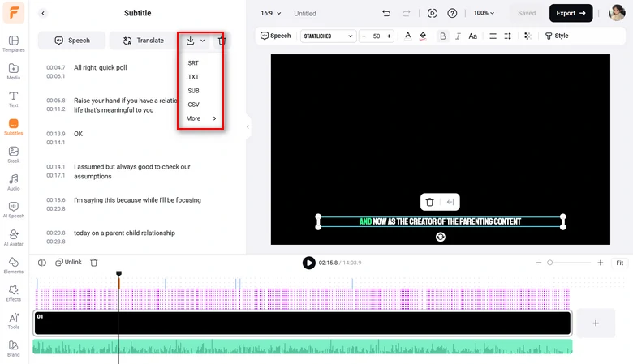
Task: Open the AI Speech sidebar panel
Action: (14, 210)
